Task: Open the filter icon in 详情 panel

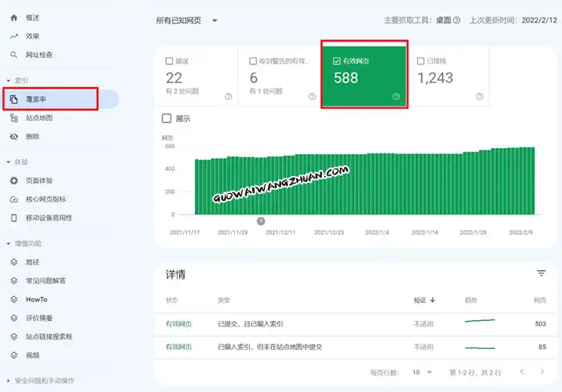Action: (541, 273)
